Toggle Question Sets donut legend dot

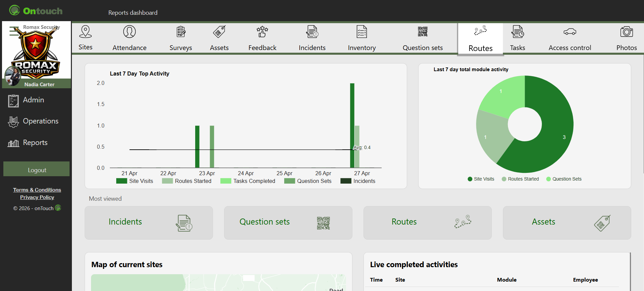549,179
